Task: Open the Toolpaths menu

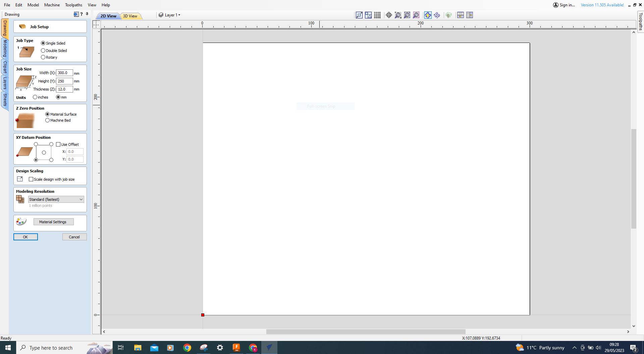Action: click(x=74, y=5)
